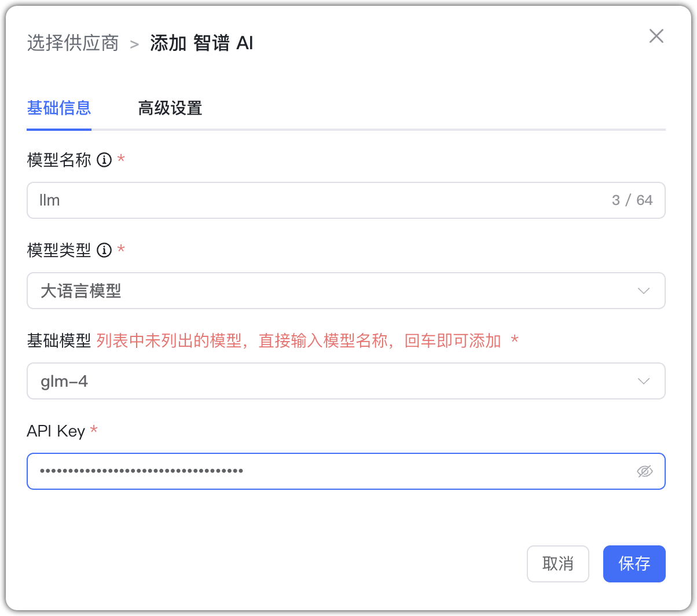Open the 基础模型 dropdown showing glm-4
The height and width of the screenshot is (616, 697).
(x=346, y=381)
